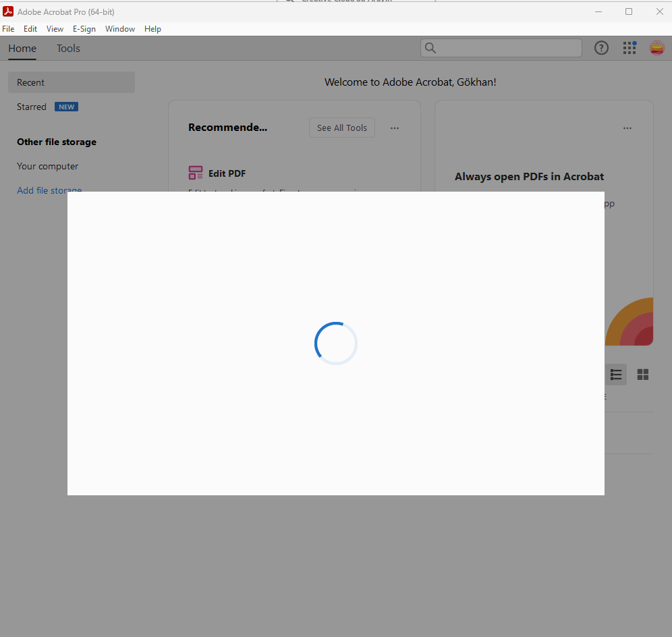Switch recent files to list view
Screen dimensions: 672x637
point(616,375)
